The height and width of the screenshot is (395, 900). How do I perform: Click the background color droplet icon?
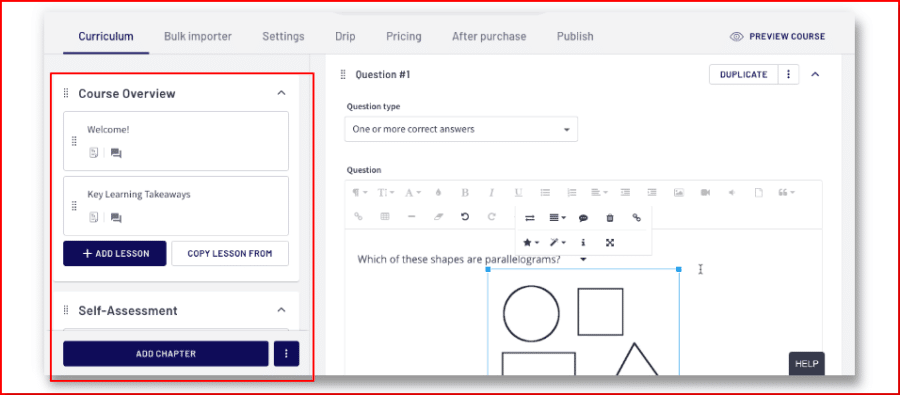[439, 193]
